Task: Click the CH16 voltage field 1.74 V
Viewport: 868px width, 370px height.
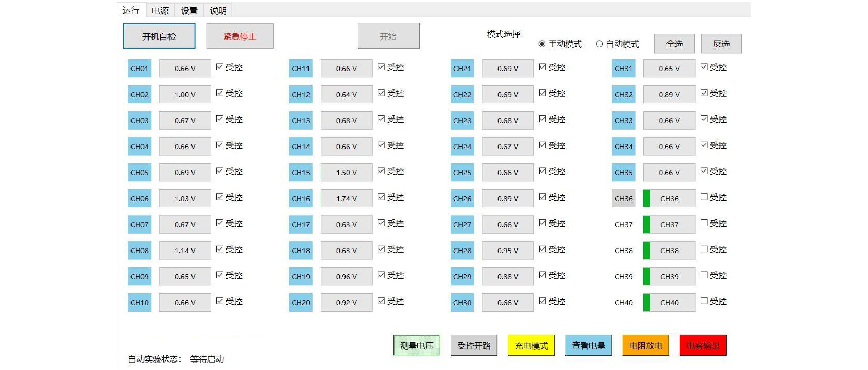Action: click(346, 198)
